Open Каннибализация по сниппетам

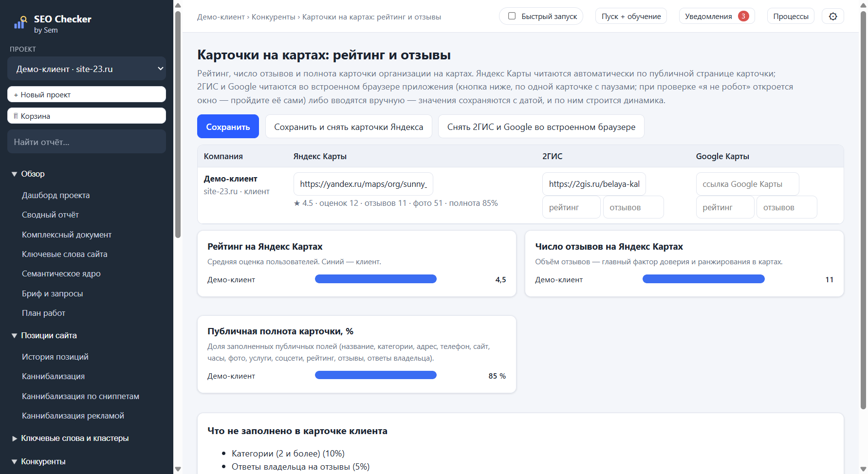80,396
